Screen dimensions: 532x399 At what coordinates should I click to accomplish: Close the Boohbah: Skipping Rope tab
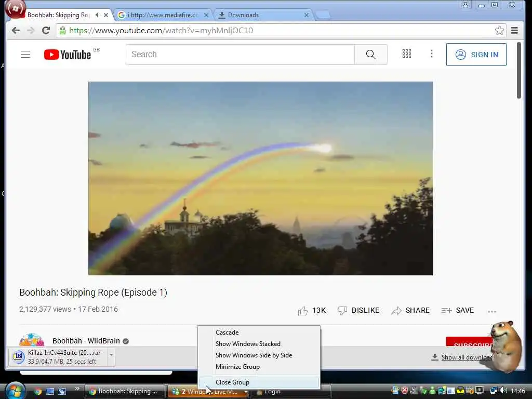(x=106, y=15)
